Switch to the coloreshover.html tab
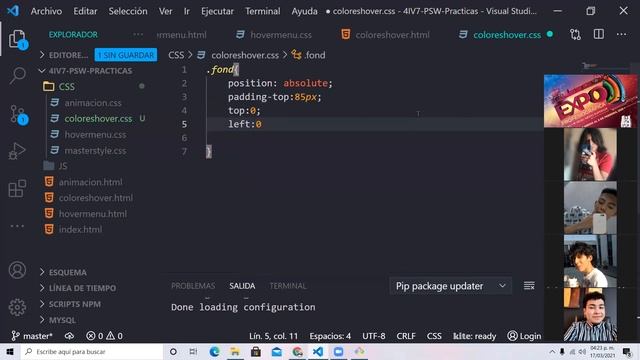This screenshot has height=360, width=640. (x=386, y=35)
